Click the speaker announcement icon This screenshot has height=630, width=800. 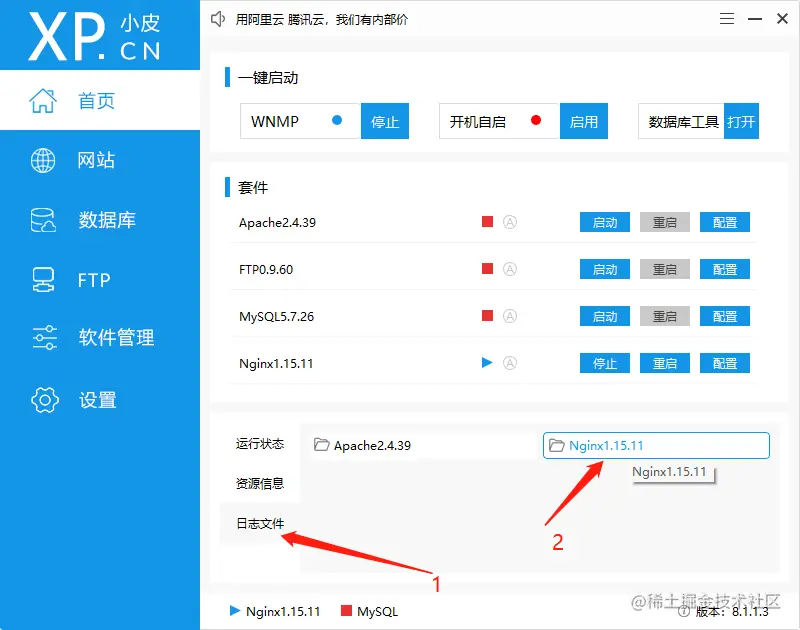[x=218, y=19]
